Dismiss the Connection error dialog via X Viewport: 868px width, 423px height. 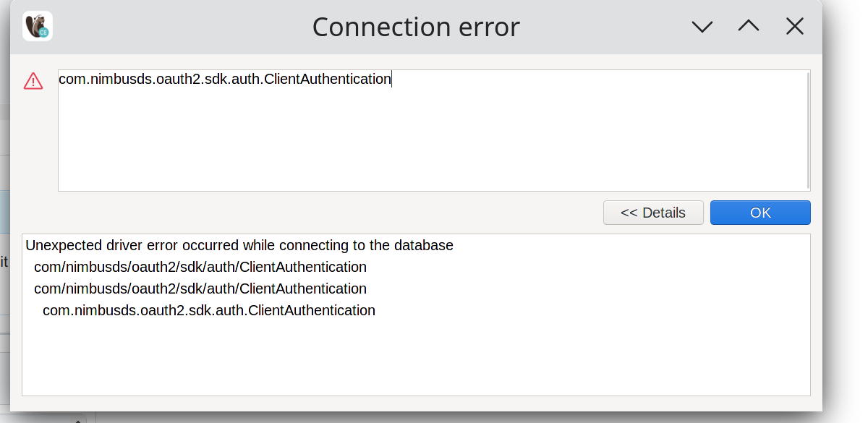pyautogui.click(x=794, y=26)
